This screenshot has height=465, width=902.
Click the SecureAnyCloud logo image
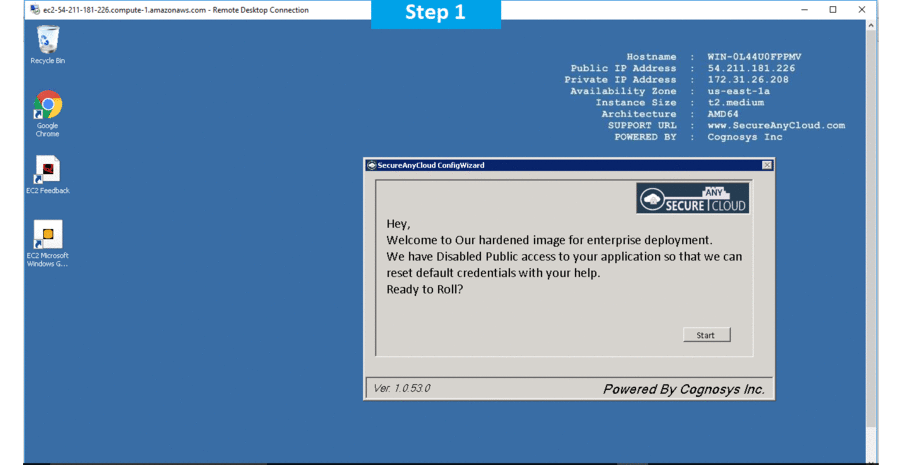click(x=693, y=198)
